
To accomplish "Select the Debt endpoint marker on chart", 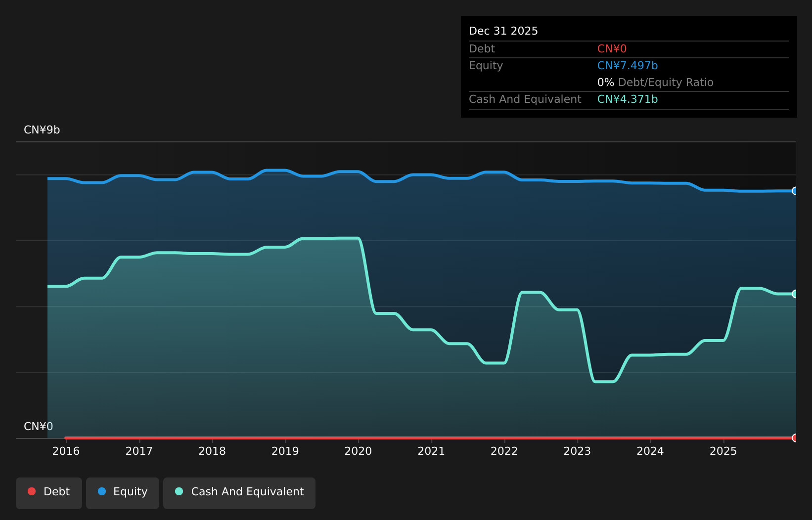I will point(795,438).
